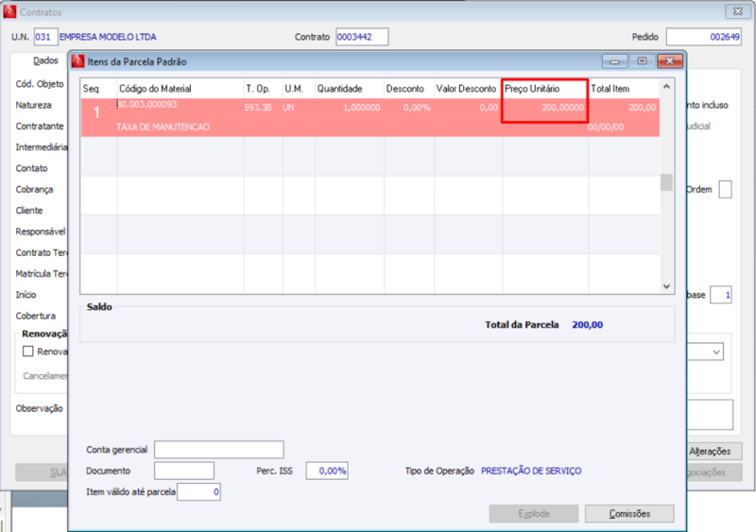
Task: Click the grid scrollbar down arrow
Action: (x=666, y=286)
